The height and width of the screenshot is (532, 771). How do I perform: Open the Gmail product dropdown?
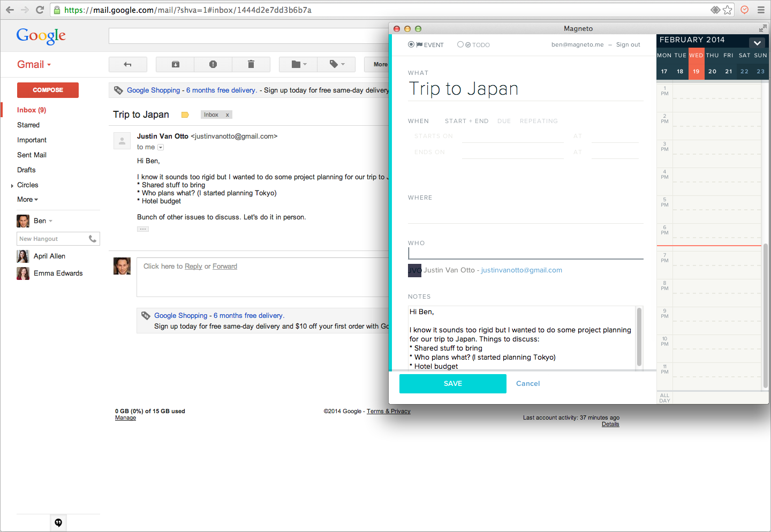[34, 64]
